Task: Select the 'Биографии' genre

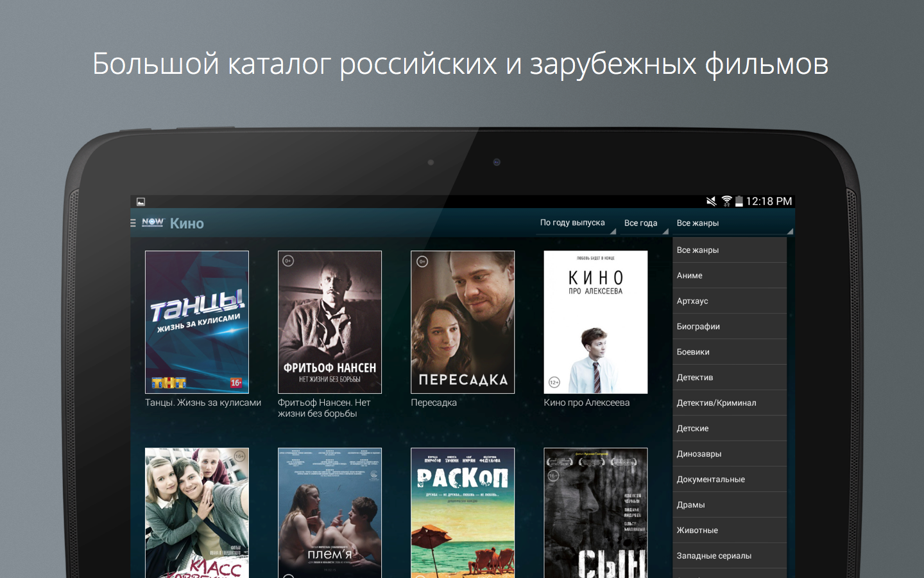Action: tap(730, 326)
